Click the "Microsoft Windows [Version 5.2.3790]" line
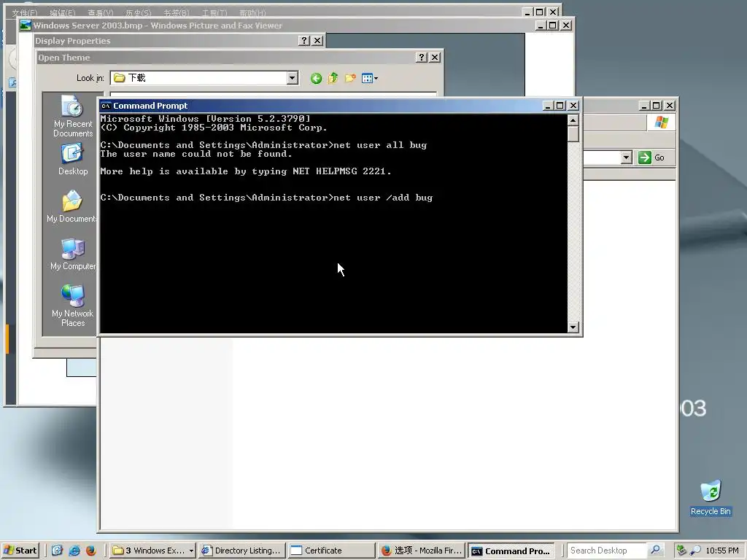 (205, 119)
